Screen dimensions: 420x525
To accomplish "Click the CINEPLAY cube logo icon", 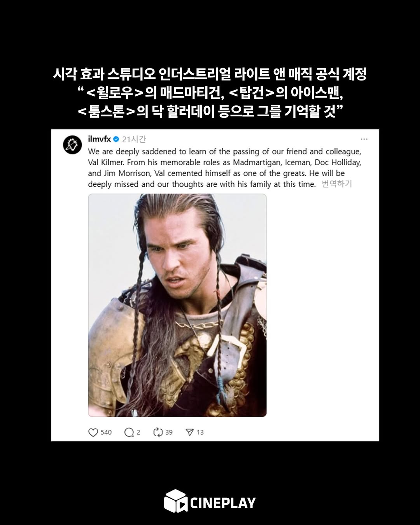I will click(x=175, y=501).
